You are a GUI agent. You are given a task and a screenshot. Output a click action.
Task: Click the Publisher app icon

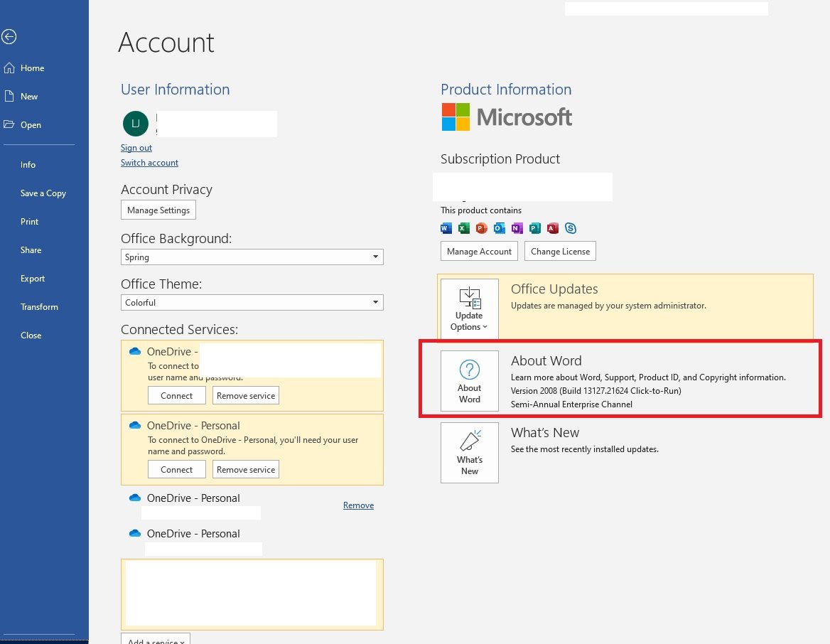535,228
